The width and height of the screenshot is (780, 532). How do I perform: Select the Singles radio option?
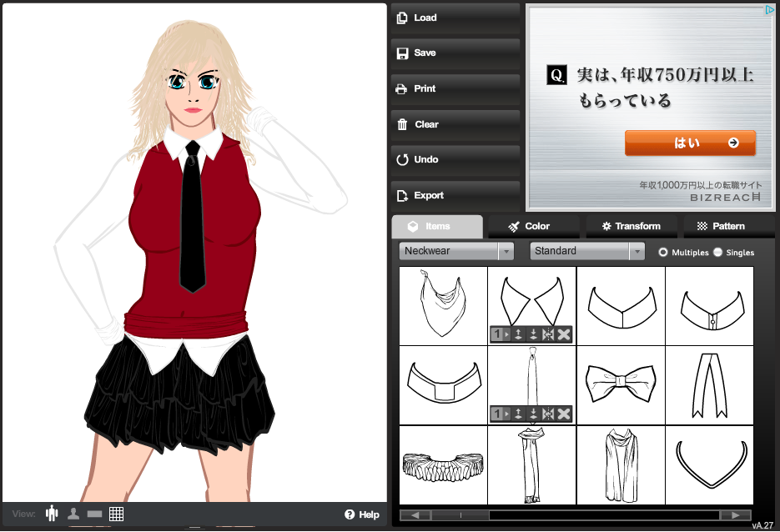click(x=717, y=252)
